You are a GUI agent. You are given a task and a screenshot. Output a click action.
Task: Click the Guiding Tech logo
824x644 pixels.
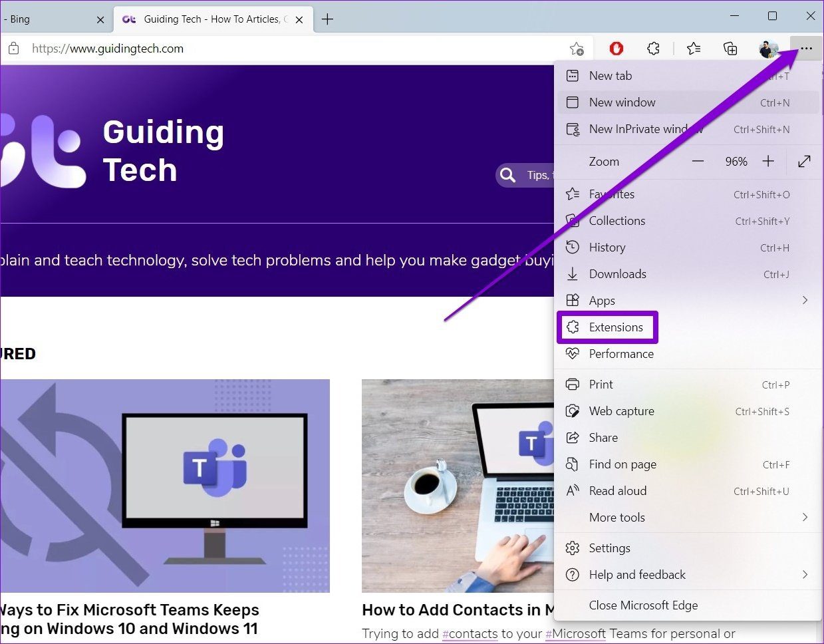pos(112,151)
